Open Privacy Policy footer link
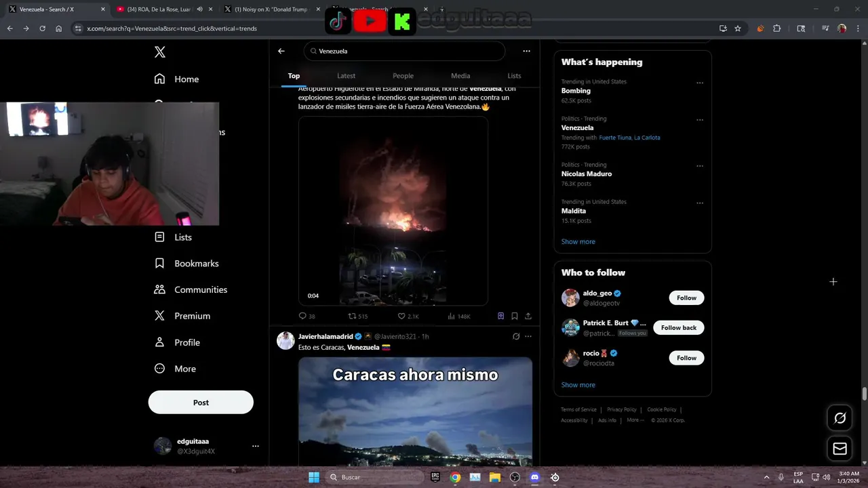The width and height of the screenshot is (868, 488). (621, 409)
